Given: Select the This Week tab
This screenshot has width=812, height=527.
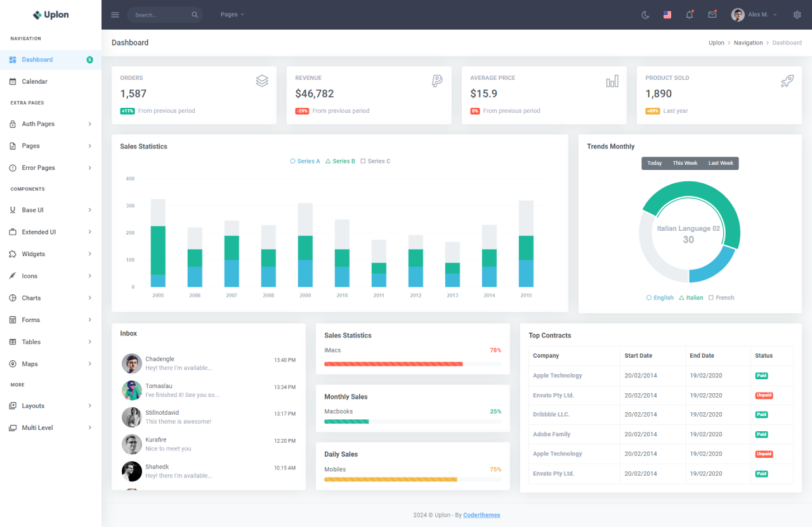Looking at the screenshot, I should click(x=685, y=163).
